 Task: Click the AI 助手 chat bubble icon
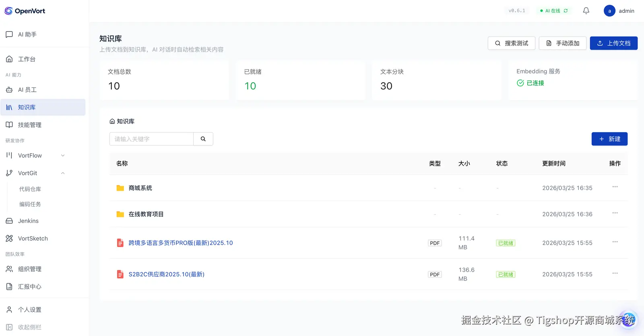pos(9,35)
